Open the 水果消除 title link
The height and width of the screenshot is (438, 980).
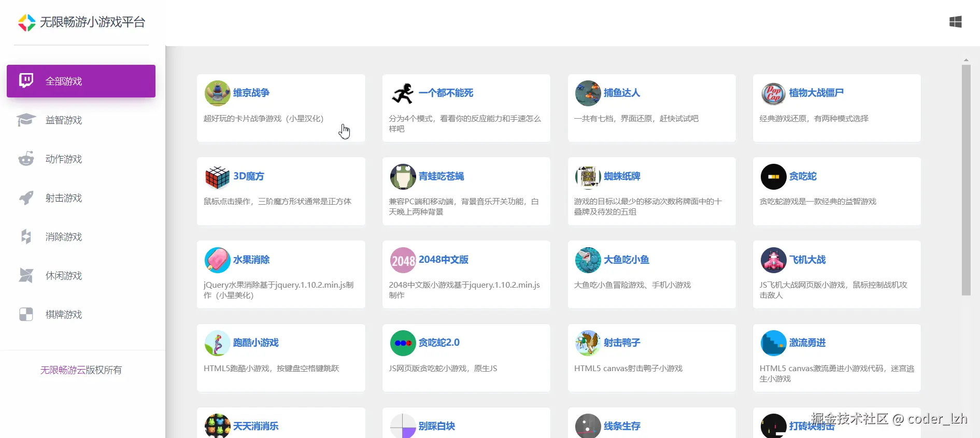pyautogui.click(x=251, y=260)
